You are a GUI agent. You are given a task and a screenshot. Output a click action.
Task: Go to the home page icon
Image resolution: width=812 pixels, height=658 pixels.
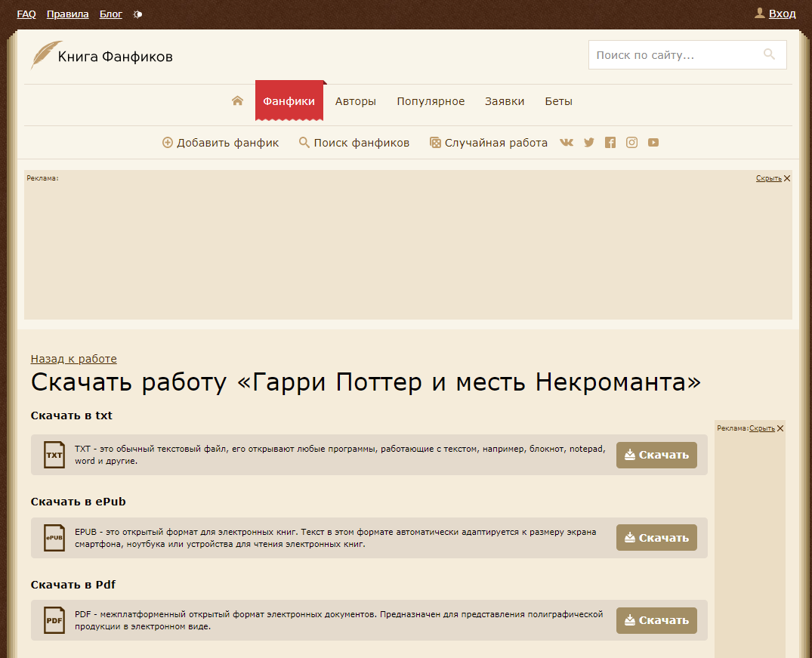(237, 101)
